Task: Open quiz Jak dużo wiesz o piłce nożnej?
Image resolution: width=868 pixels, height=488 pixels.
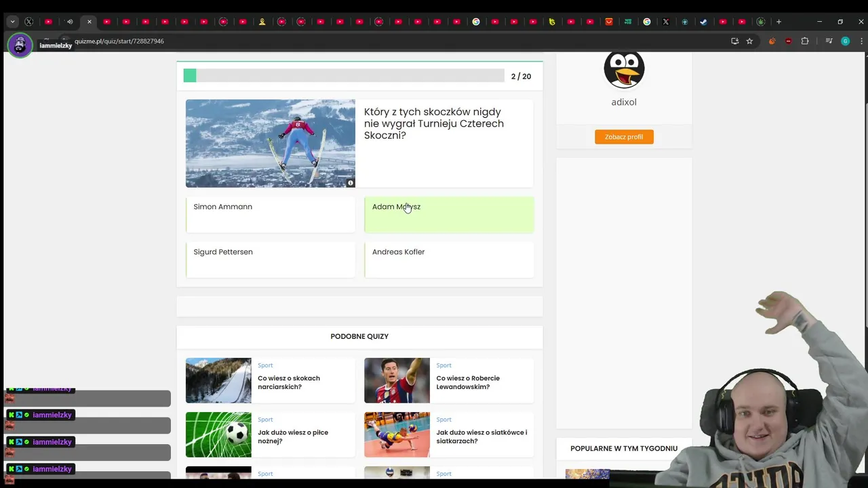Action: (293, 436)
